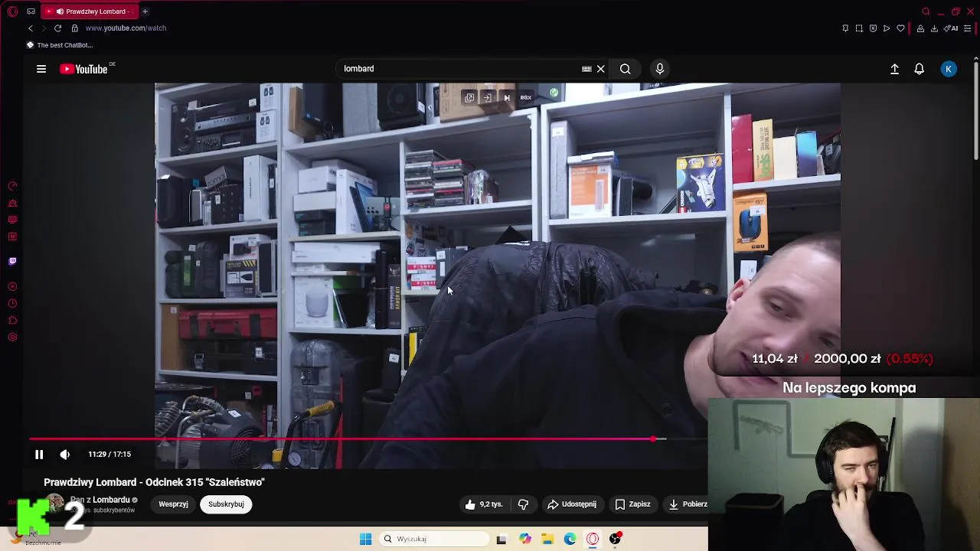Search tabs with the red magnifier icon
Image resolution: width=980 pixels, height=551 pixels.
(926, 11)
